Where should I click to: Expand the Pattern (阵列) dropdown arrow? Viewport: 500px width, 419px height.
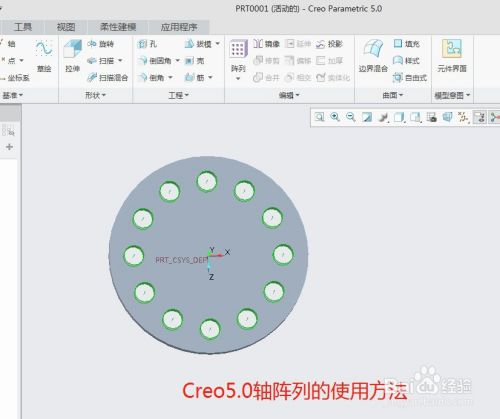238,79
